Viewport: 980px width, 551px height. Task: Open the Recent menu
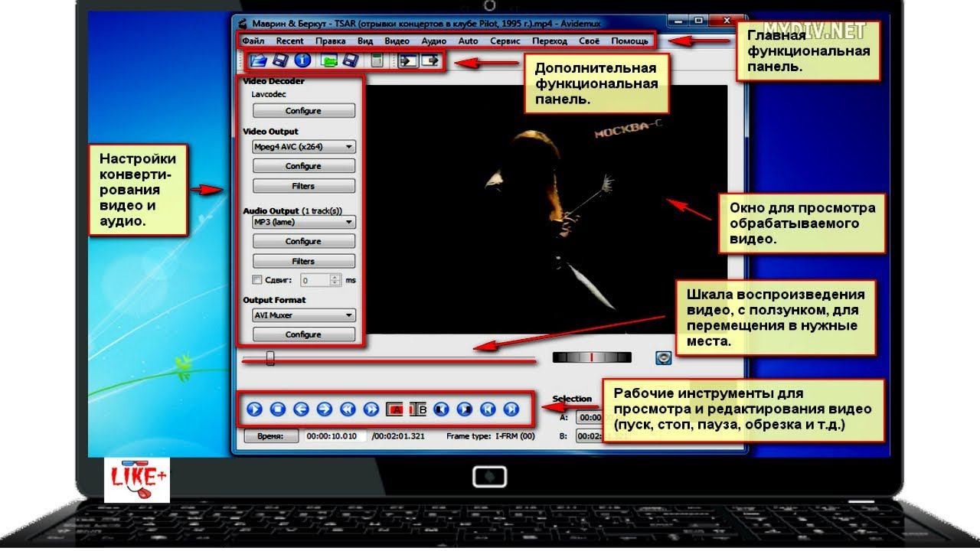(289, 41)
